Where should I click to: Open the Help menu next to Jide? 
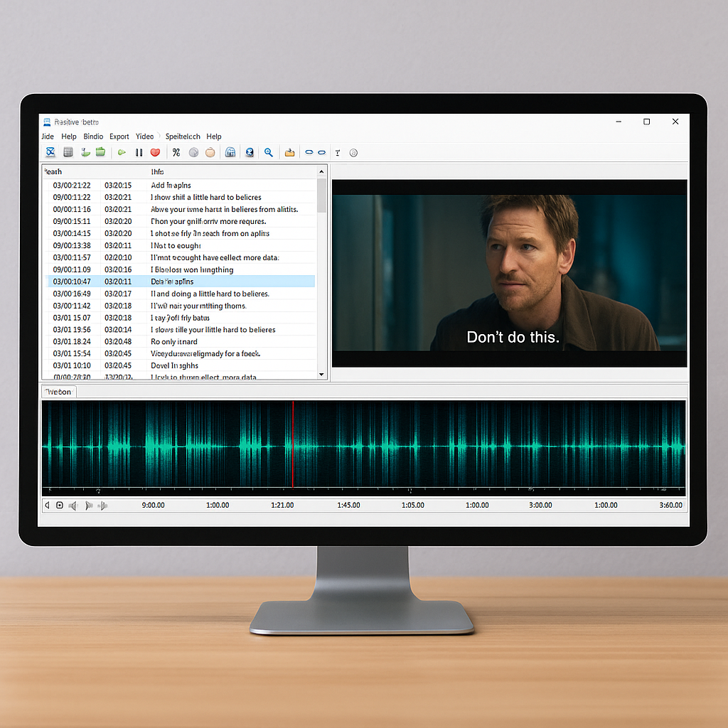69,136
